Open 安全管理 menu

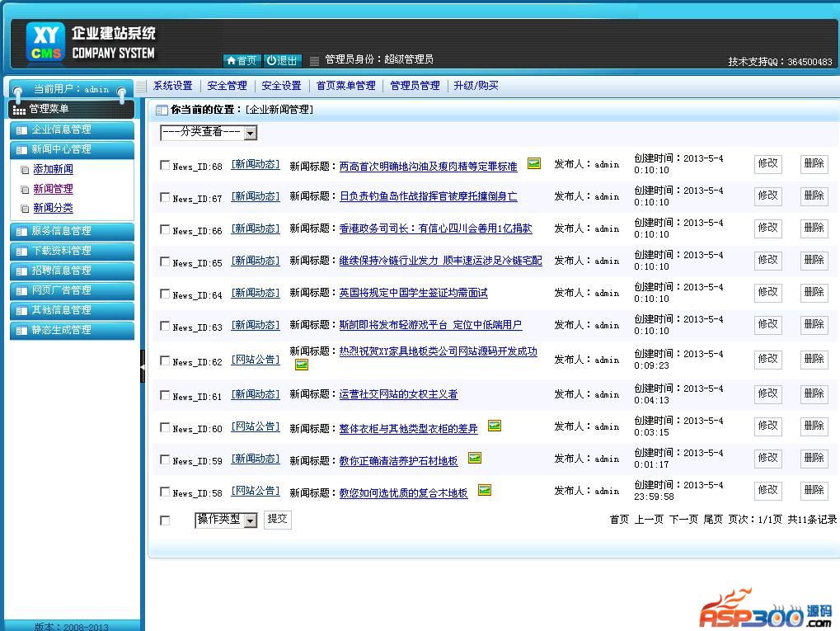(x=228, y=86)
